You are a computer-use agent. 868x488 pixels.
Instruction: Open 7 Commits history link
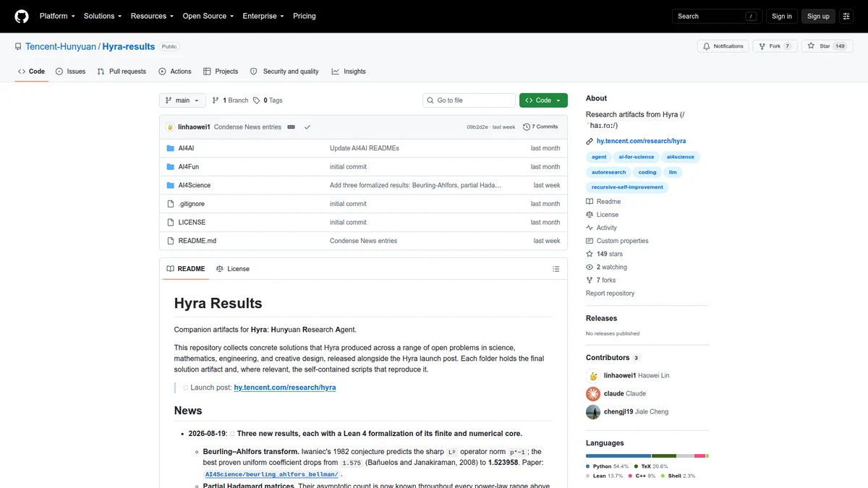pyautogui.click(x=540, y=127)
